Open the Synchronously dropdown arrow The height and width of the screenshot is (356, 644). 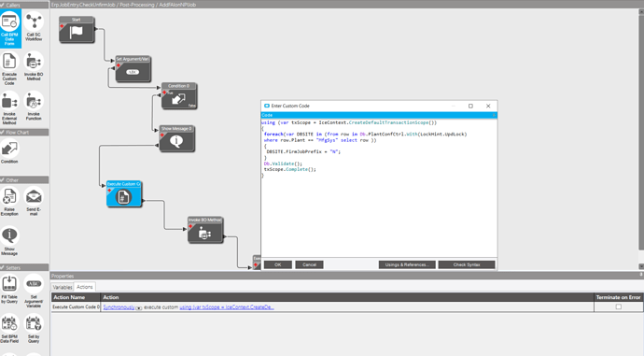(x=139, y=307)
